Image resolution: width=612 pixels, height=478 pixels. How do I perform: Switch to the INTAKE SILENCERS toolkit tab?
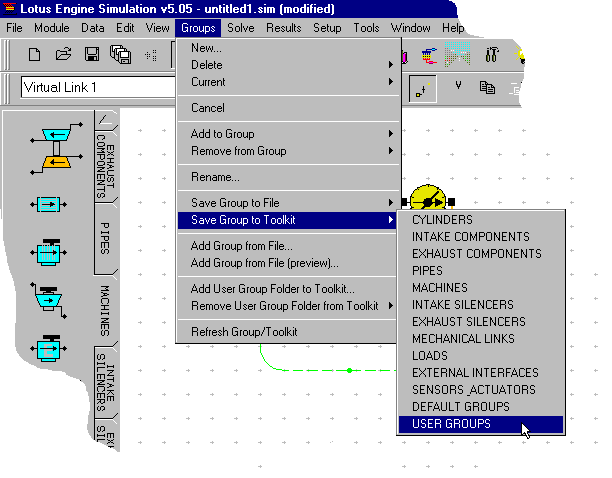pyautogui.click(x=105, y=382)
